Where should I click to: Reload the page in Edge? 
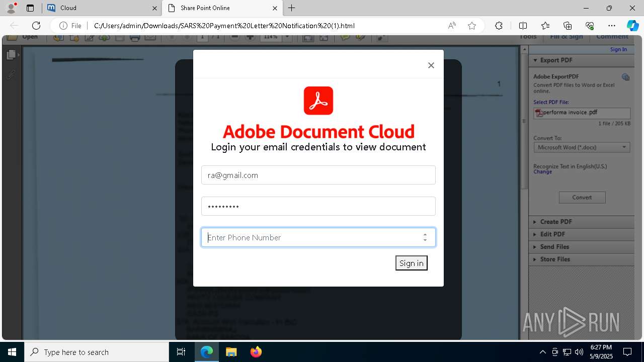pos(36,26)
